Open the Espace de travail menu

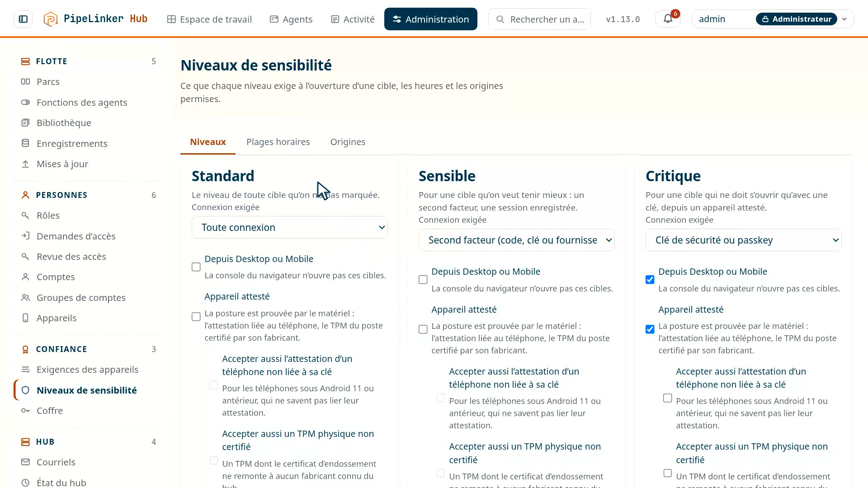click(209, 19)
